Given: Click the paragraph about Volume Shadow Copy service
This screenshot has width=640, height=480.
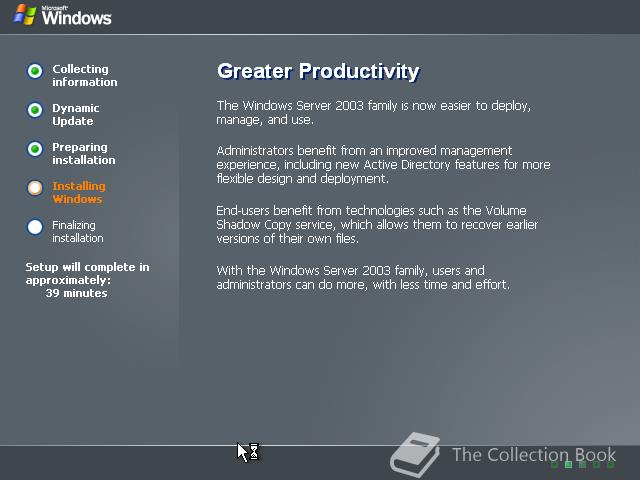Looking at the screenshot, I should coord(377,224).
